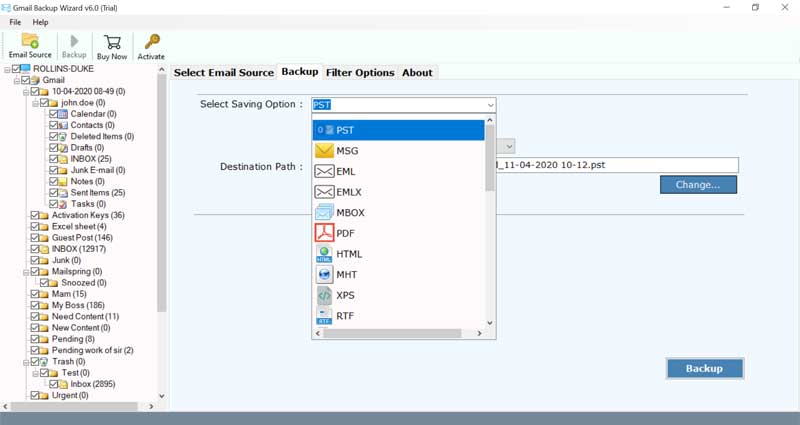This screenshot has height=425, width=800.
Task: Click the format list scroll-down arrow
Action: (490, 322)
